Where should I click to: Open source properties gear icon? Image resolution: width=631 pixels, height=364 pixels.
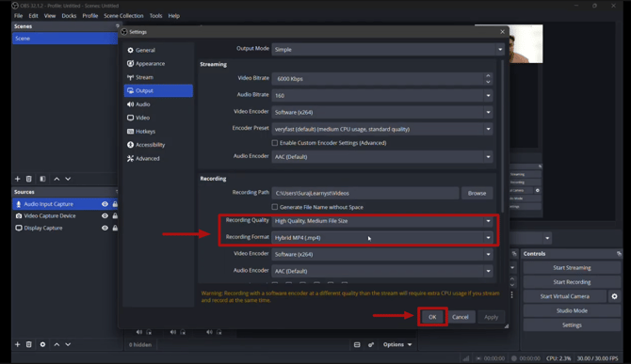(42, 344)
